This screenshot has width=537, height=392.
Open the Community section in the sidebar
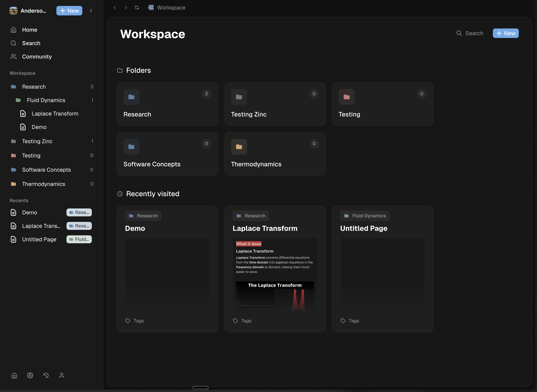click(37, 57)
